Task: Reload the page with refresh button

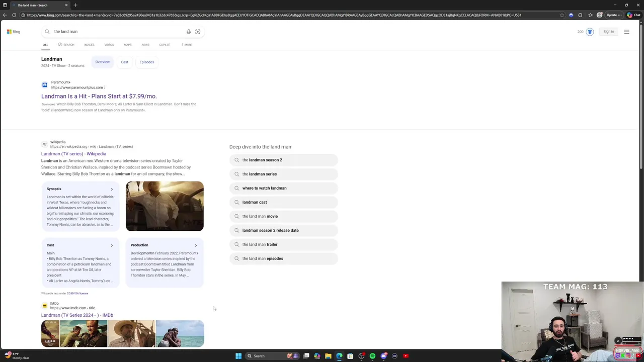Action: 14,15
